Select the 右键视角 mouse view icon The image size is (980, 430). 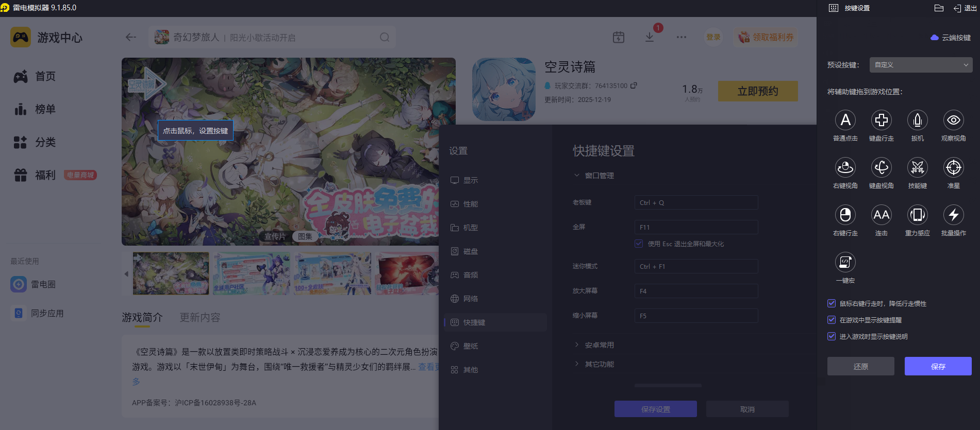coord(845,167)
